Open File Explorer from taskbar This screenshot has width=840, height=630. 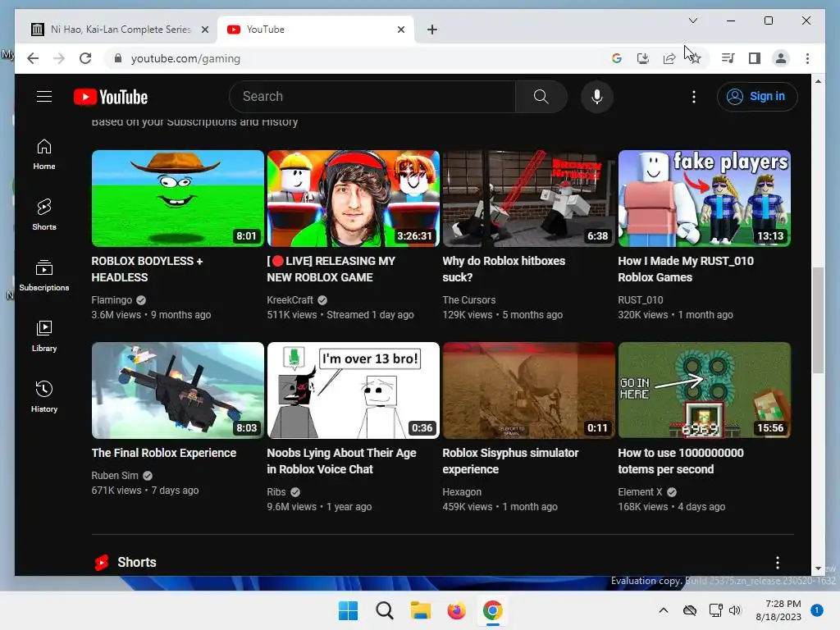pyautogui.click(x=421, y=610)
